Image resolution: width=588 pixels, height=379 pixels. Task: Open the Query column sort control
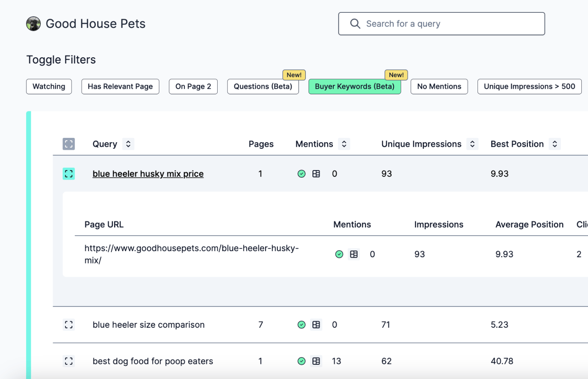pos(128,144)
